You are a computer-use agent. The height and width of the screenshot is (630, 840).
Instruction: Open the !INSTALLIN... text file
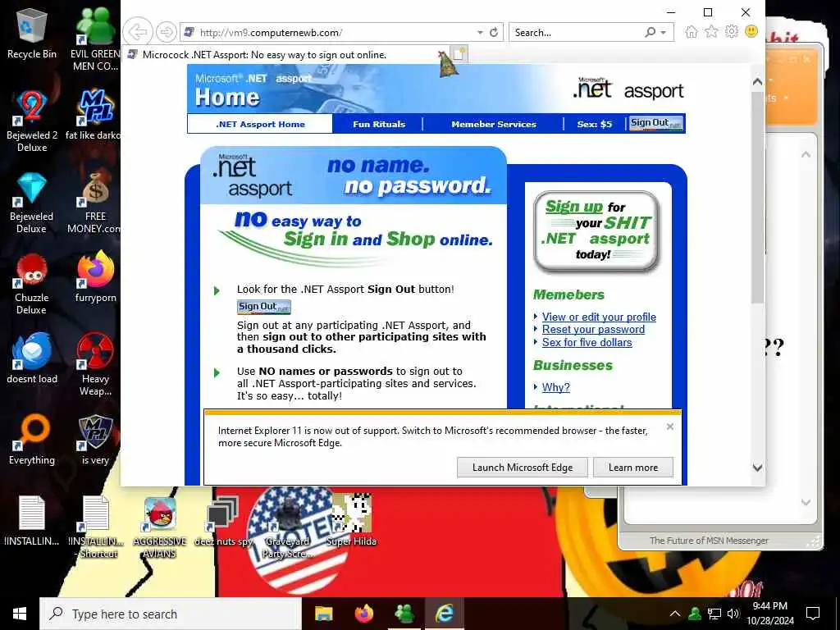32,521
